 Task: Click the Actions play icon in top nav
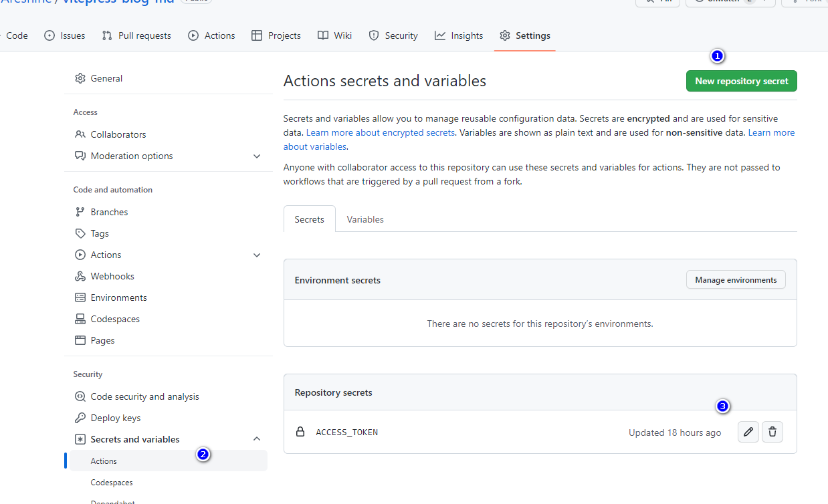point(193,35)
